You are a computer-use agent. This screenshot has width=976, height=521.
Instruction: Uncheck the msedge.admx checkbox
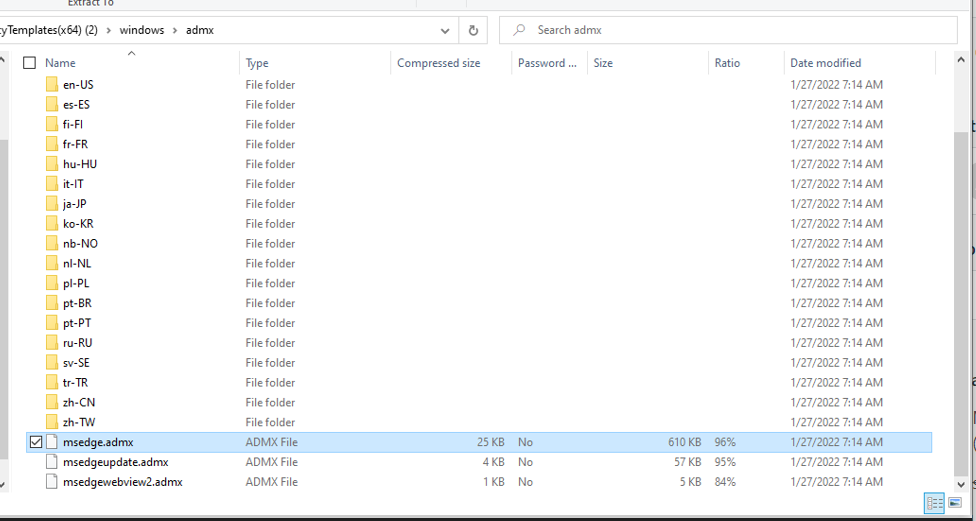coord(35,443)
